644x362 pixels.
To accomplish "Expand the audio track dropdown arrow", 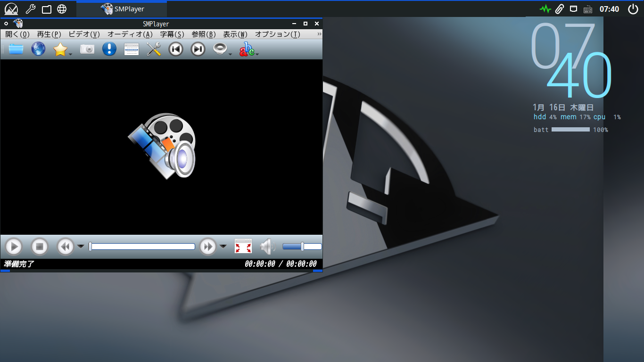I will point(231,54).
